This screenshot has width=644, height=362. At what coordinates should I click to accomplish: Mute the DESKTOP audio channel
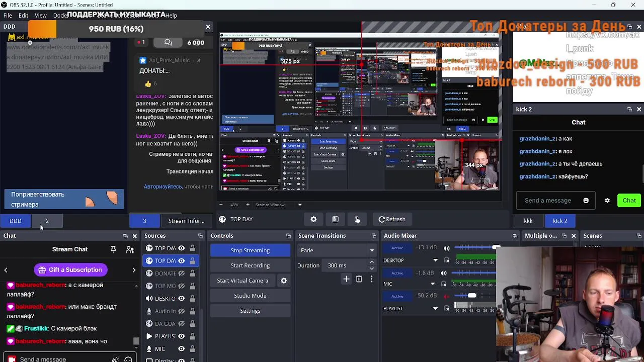tap(446, 248)
